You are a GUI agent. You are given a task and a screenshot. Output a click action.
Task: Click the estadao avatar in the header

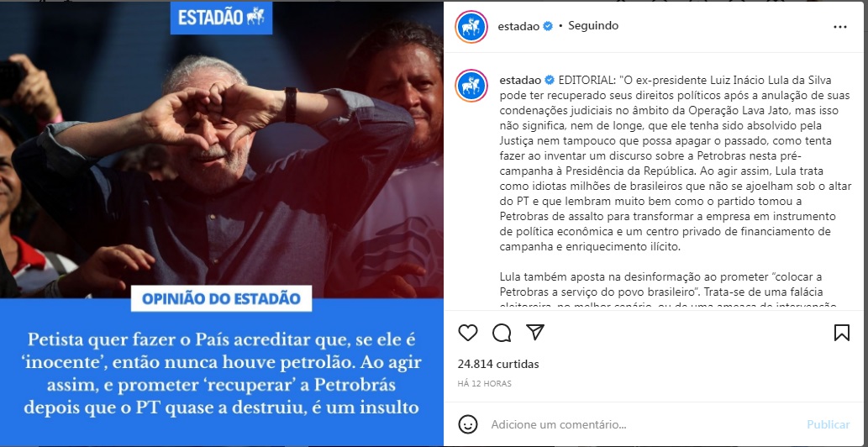[471, 27]
